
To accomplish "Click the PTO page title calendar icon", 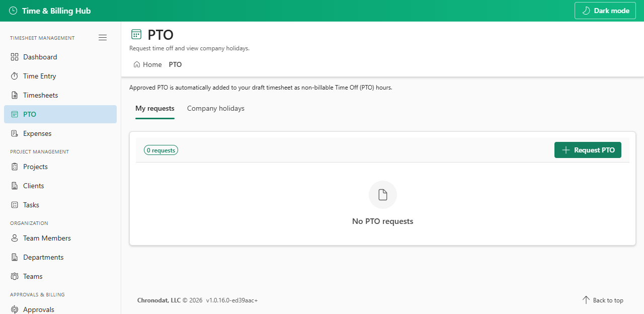I will [136, 34].
